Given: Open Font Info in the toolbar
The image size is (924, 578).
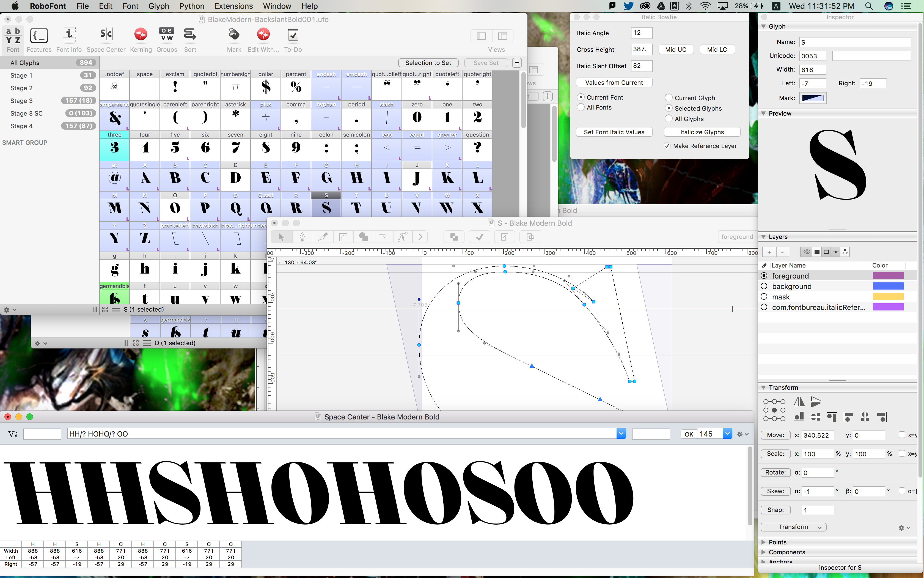Looking at the screenshot, I should click(69, 39).
